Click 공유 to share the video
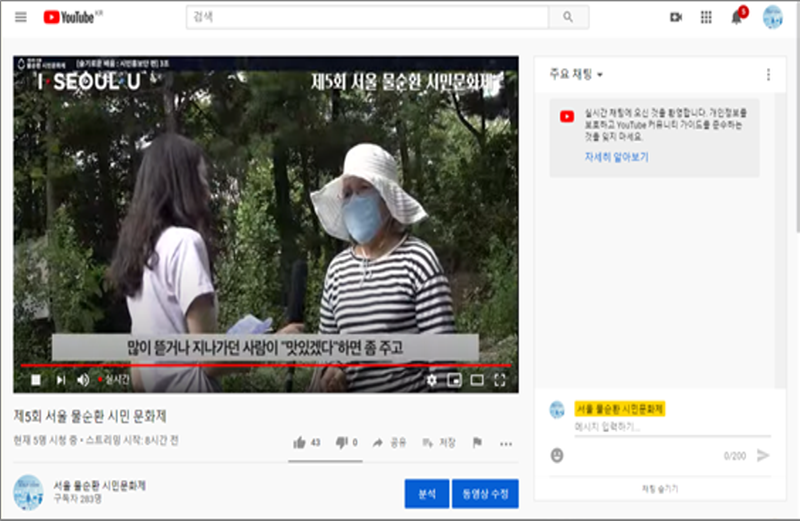Viewport: 800px width, 521px height. click(x=391, y=442)
